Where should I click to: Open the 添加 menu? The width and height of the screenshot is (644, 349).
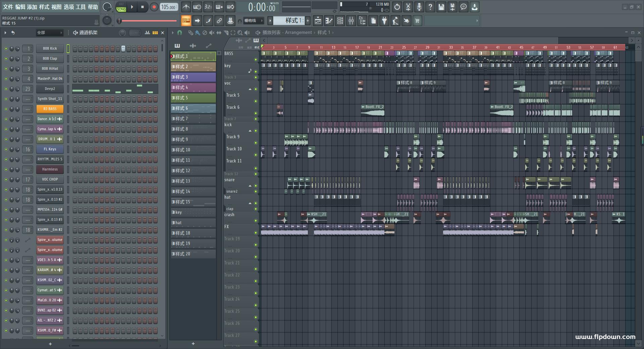(x=32, y=7)
